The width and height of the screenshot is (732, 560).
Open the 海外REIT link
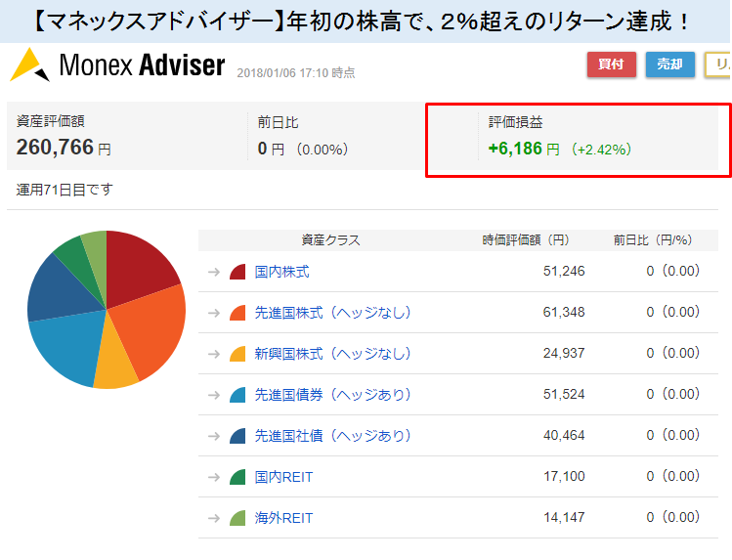pos(283,518)
